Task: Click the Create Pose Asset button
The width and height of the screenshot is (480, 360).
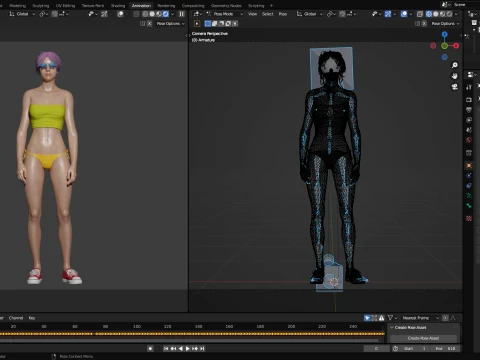Action: pyautogui.click(x=423, y=338)
